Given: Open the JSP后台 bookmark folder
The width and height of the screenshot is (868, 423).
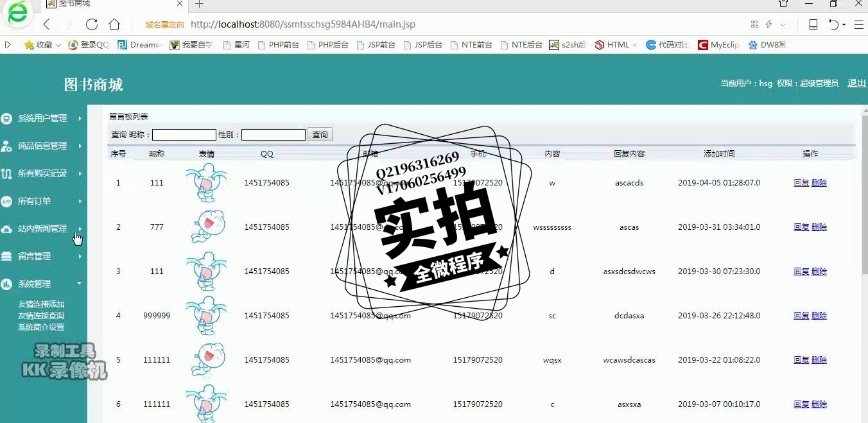Looking at the screenshot, I should [x=423, y=45].
